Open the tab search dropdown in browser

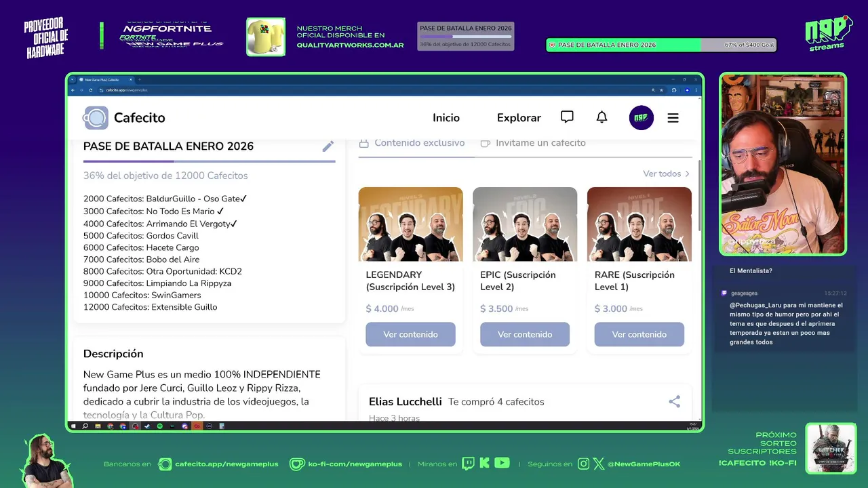[x=72, y=79]
